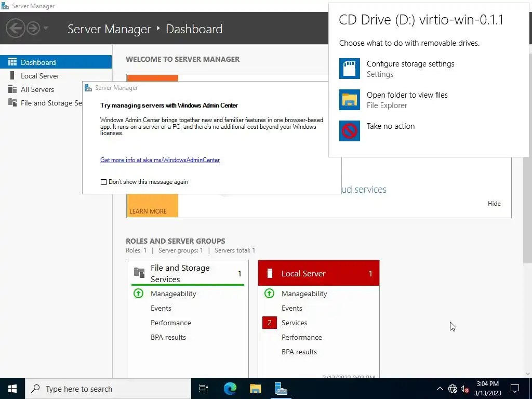Open the notification center icon
The width and height of the screenshot is (532, 399).
(515, 389)
